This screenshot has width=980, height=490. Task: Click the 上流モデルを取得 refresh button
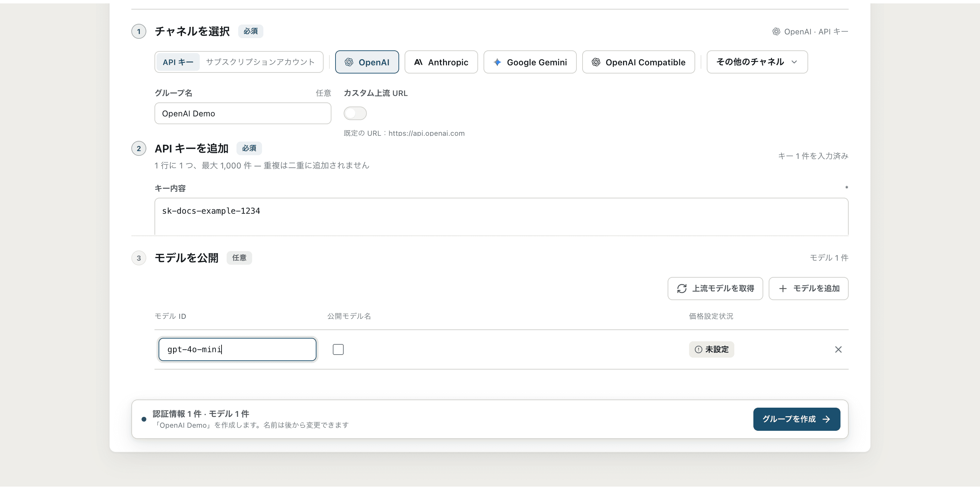tap(715, 288)
